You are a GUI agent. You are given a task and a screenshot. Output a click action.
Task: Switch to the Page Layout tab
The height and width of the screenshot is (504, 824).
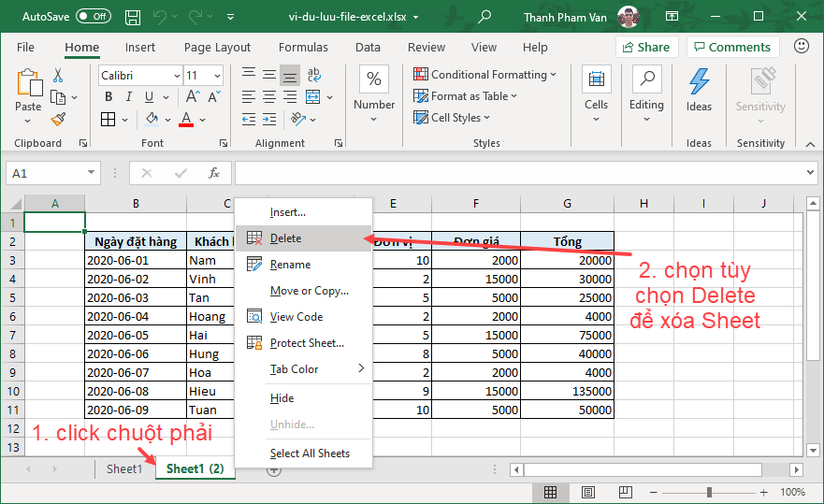[x=217, y=48]
